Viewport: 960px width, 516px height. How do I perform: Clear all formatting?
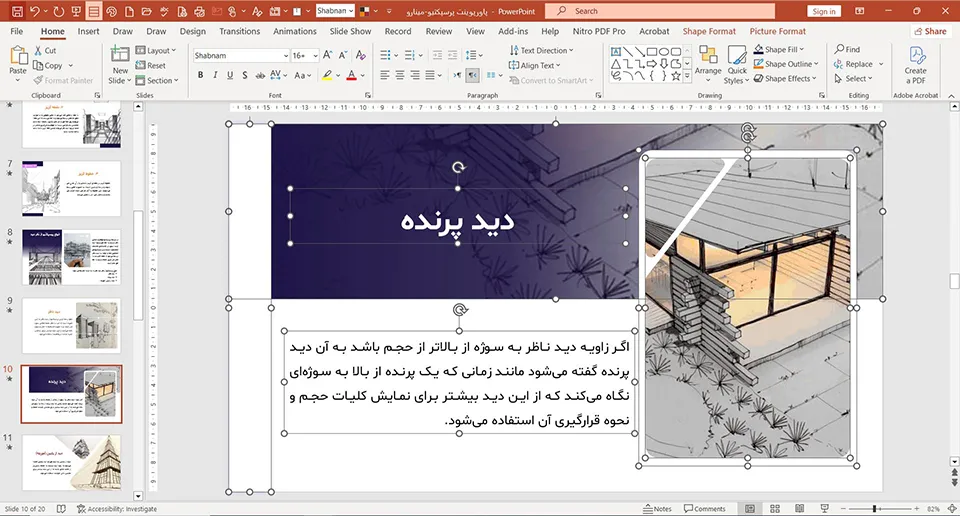point(361,55)
